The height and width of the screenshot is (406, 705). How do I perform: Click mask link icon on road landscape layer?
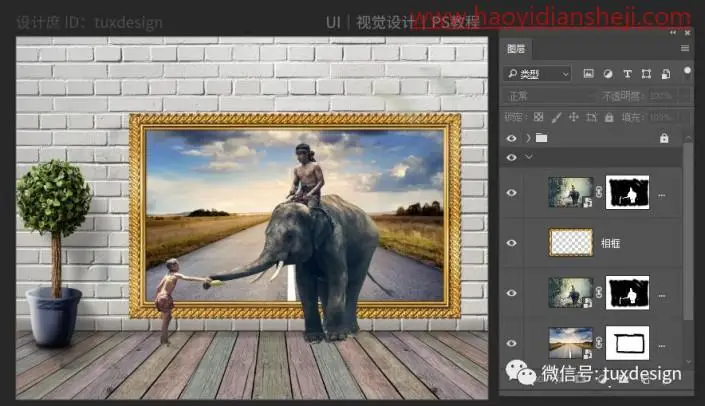point(599,343)
